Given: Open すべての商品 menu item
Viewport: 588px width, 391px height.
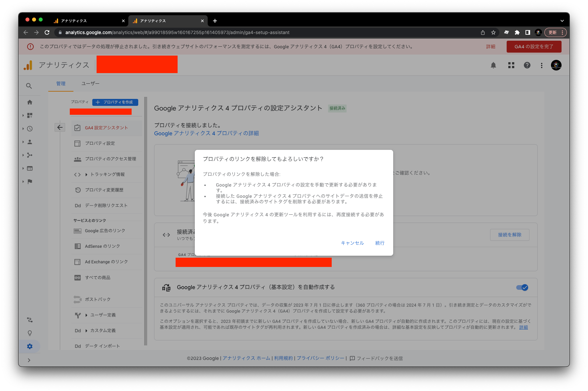Looking at the screenshot, I should 106,278.
